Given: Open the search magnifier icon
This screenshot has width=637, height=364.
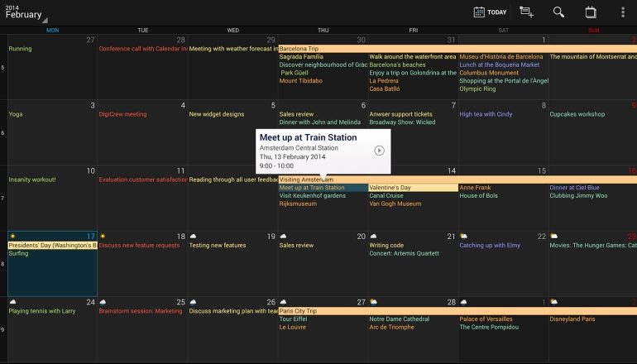Looking at the screenshot, I should (558, 12).
